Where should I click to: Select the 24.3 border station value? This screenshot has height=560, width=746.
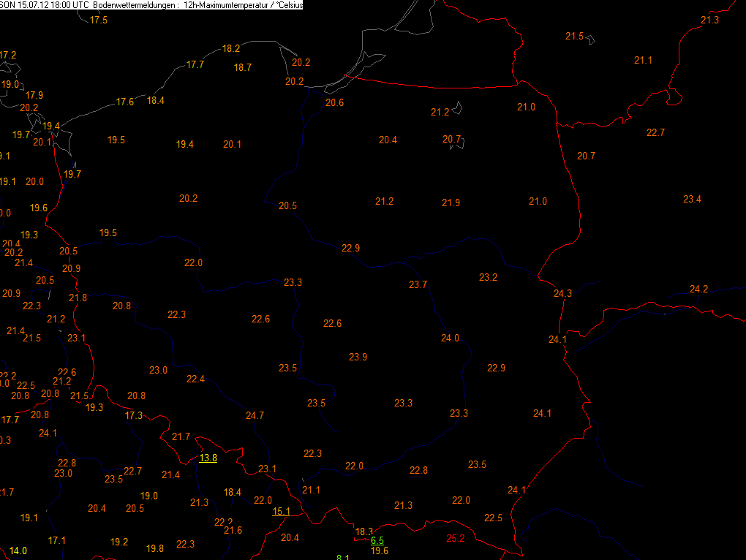click(x=562, y=293)
